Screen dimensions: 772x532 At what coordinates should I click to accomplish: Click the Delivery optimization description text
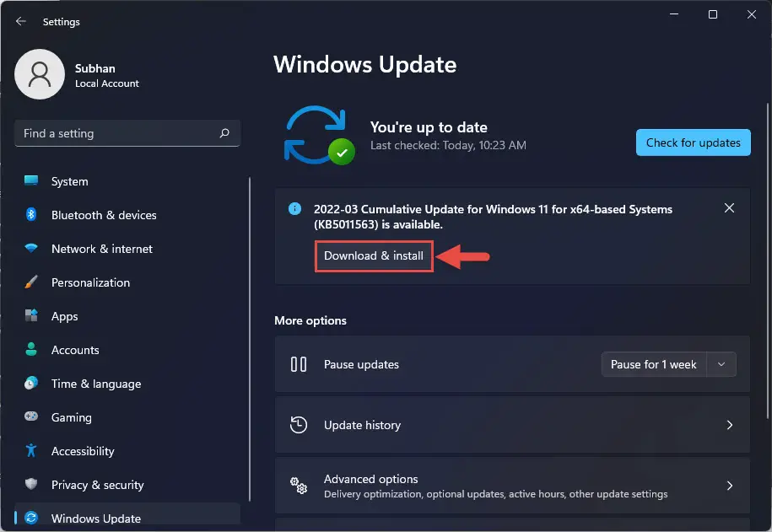(496, 494)
